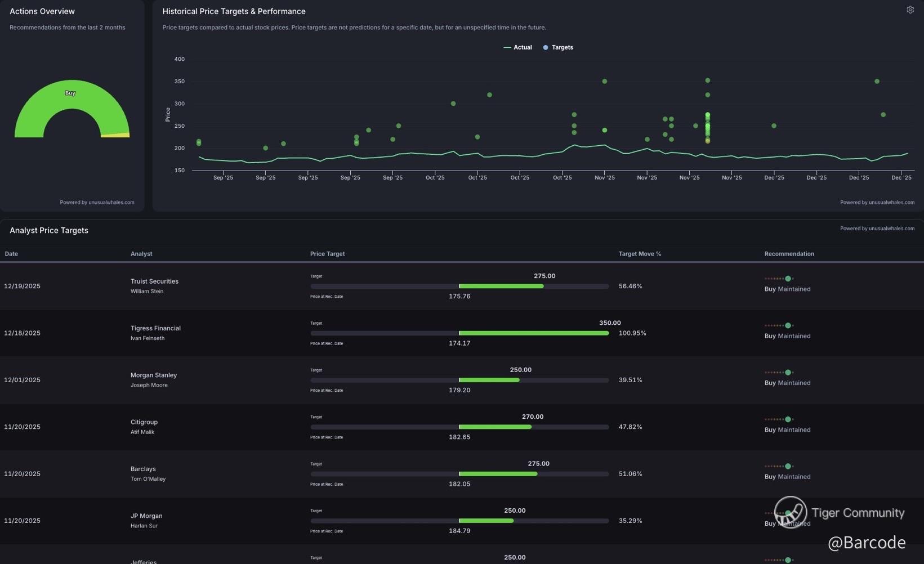The image size is (924, 564).
Task: Click the Tiger Community logo icon
Action: tap(790, 512)
